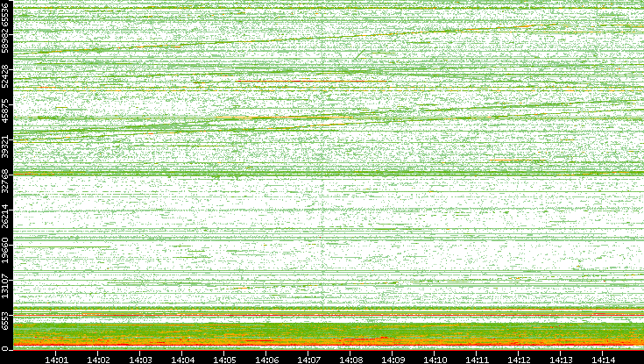The height and width of the screenshot is (364, 644).
Task: Select the 6553 vertical axis label
Action: [x=4, y=323]
